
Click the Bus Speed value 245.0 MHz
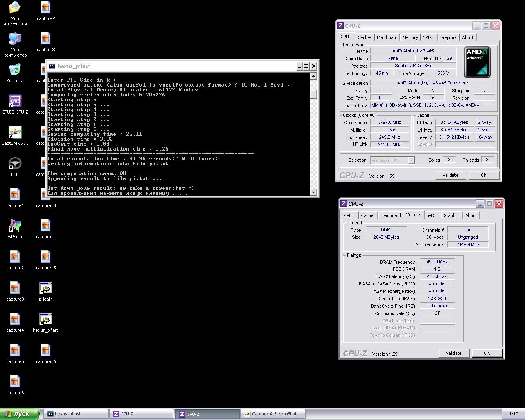[x=390, y=137]
